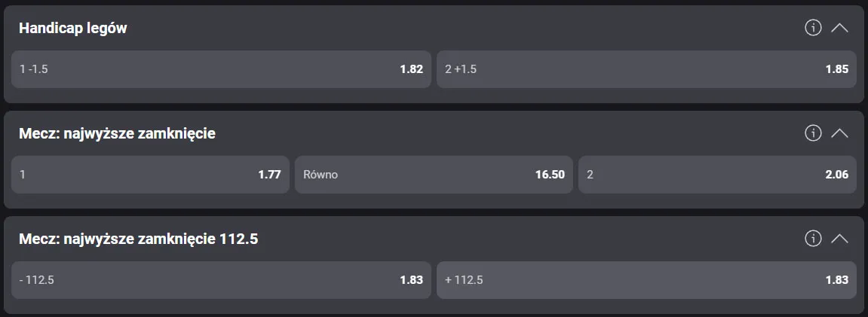This screenshot has width=868, height=317.
Task: Open info for Handicap legów market
Action: click(813, 28)
